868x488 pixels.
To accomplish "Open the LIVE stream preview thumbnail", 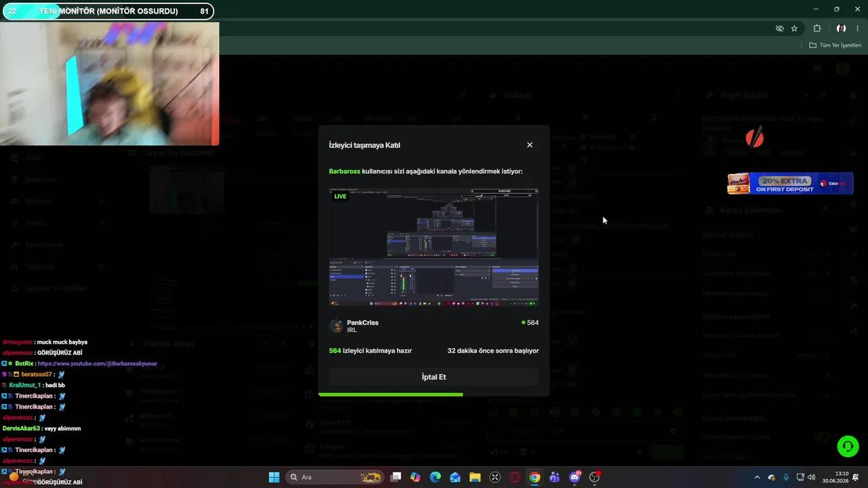I will tap(434, 247).
